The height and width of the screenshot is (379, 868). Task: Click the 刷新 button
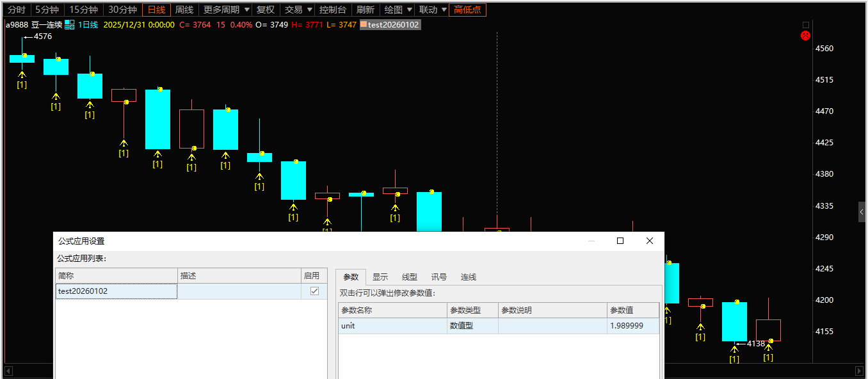pos(366,10)
